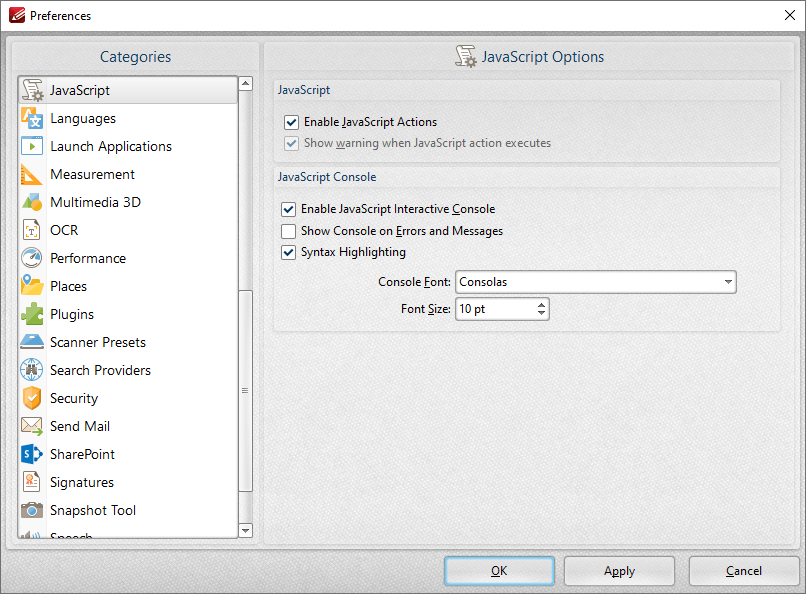Click the Measurement ruler triangle icon
The height and width of the screenshot is (594, 806).
tap(31, 174)
